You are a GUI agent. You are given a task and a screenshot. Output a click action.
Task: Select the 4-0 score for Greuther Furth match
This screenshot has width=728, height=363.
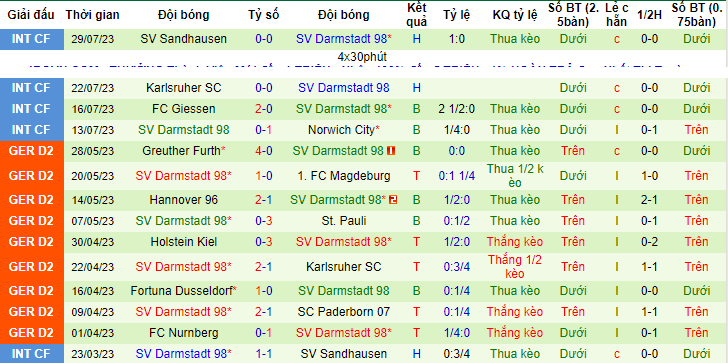click(x=264, y=151)
